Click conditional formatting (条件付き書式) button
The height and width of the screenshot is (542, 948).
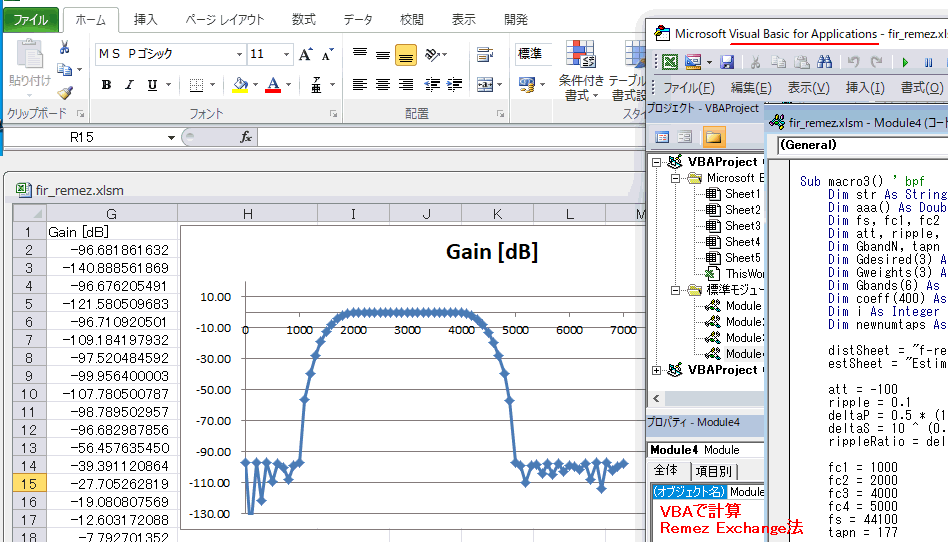click(580, 70)
